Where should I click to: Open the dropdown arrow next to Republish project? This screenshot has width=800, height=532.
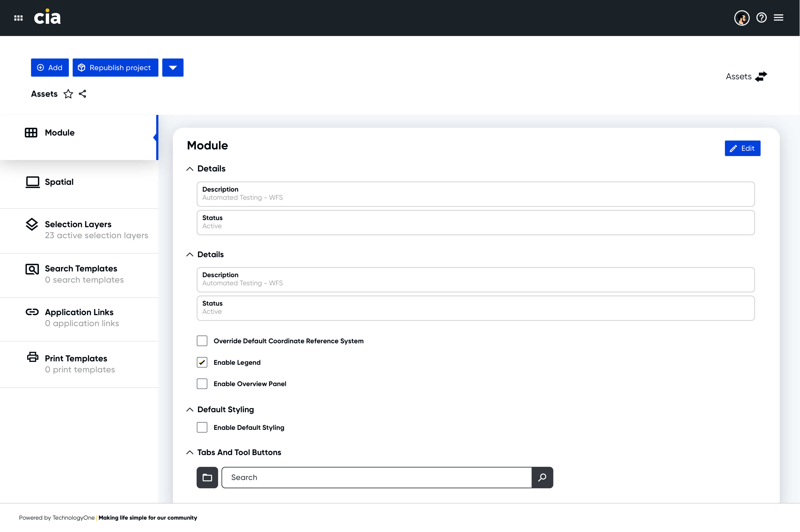173,68
